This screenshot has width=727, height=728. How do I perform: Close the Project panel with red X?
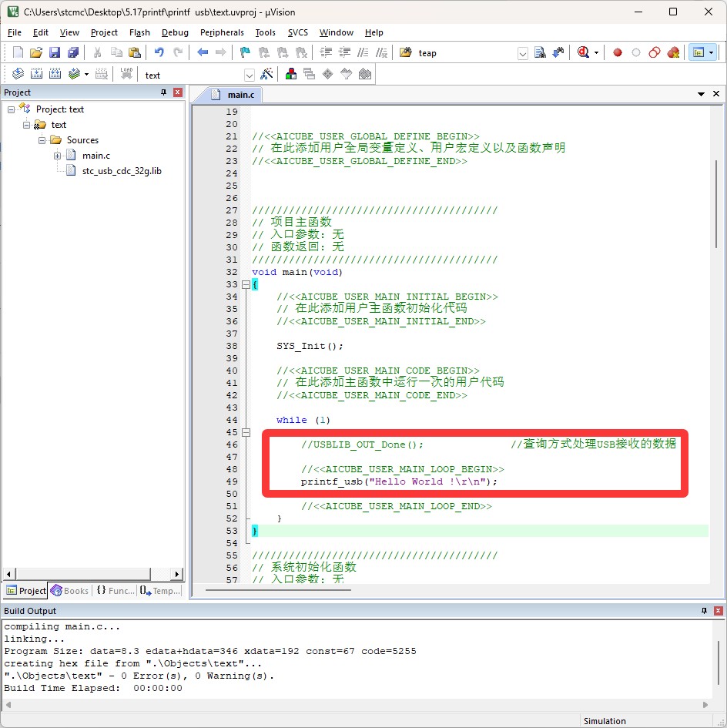[177, 92]
